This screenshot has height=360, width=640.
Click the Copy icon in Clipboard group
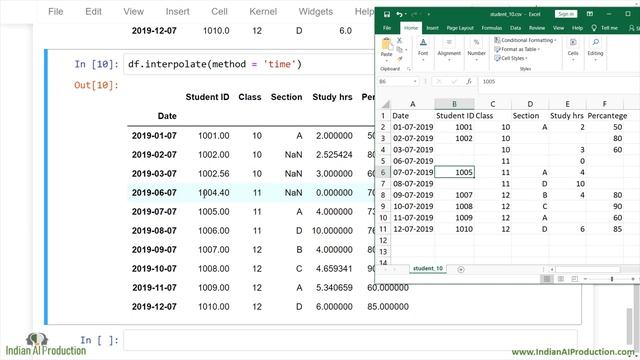[x=400, y=49]
